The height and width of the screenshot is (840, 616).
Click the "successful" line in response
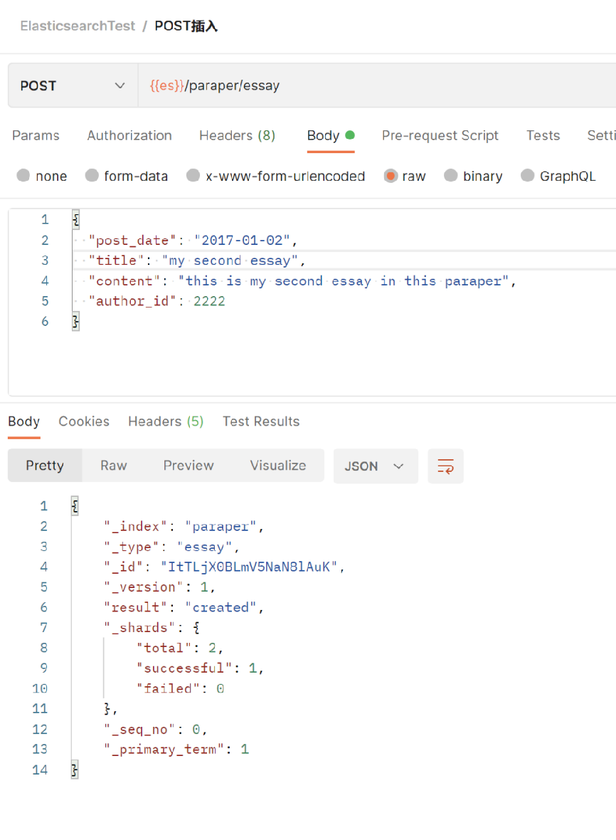coord(200,668)
